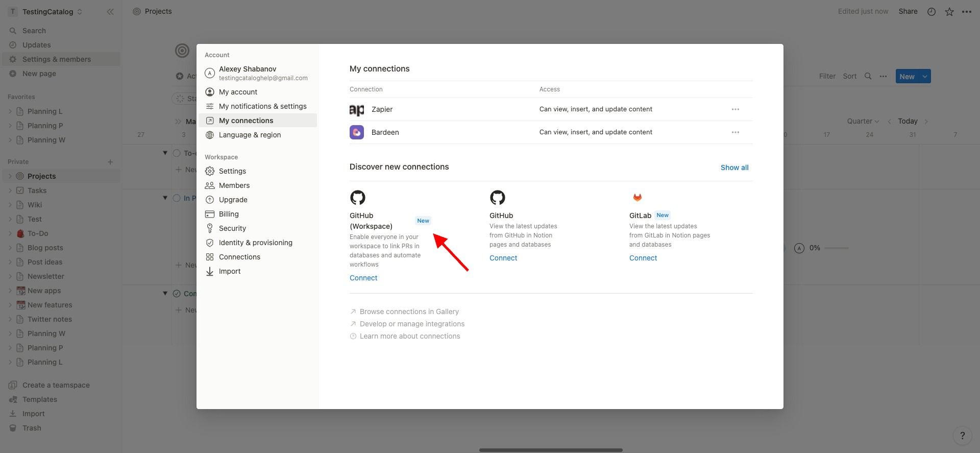Image resolution: width=980 pixels, height=453 pixels.
Task: Open Zapier connection options menu
Action: (x=736, y=109)
